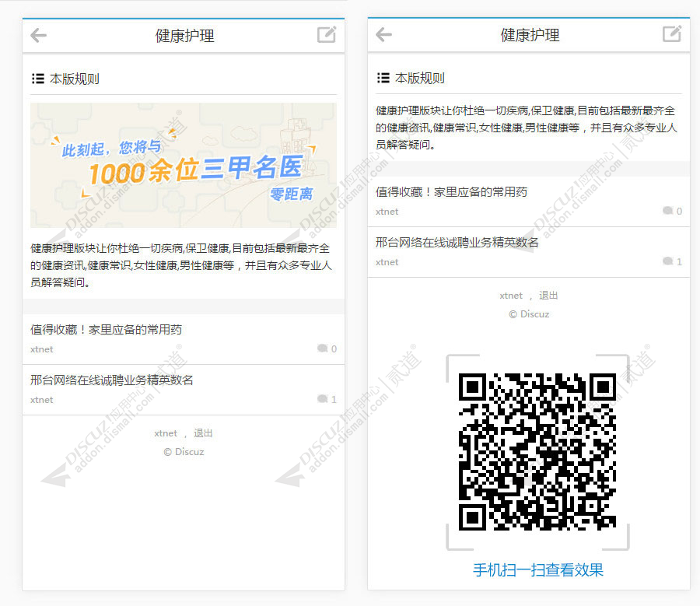700x606 pixels.
Task: Click reply bubble icon showing 1 in right preview
Action: 668,261
